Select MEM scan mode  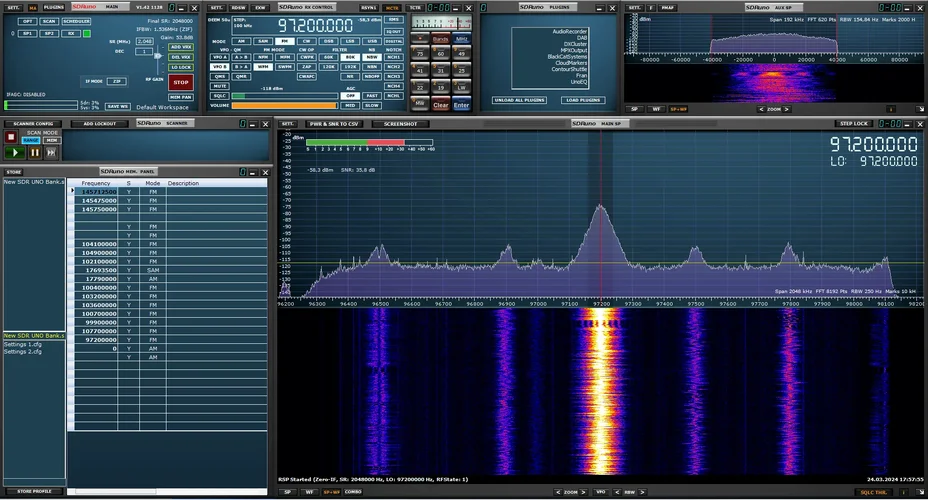coord(52,140)
